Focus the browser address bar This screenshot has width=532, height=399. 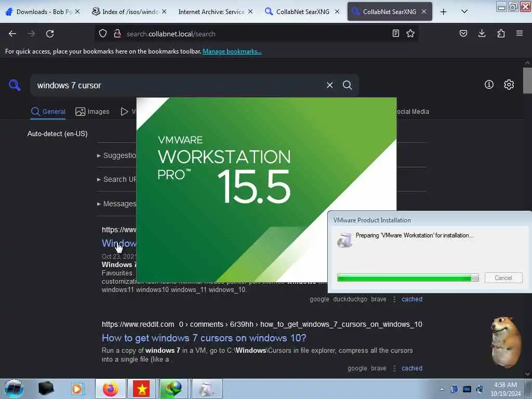click(256, 34)
